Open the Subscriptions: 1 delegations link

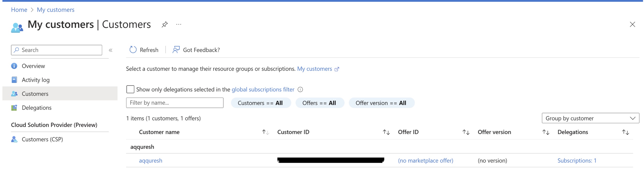[577, 161]
